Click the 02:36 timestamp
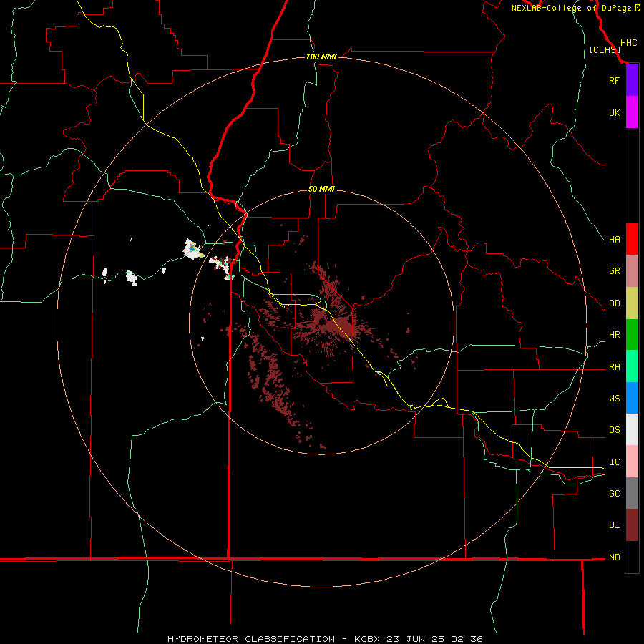The height and width of the screenshot is (644, 644). (x=467, y=639)
